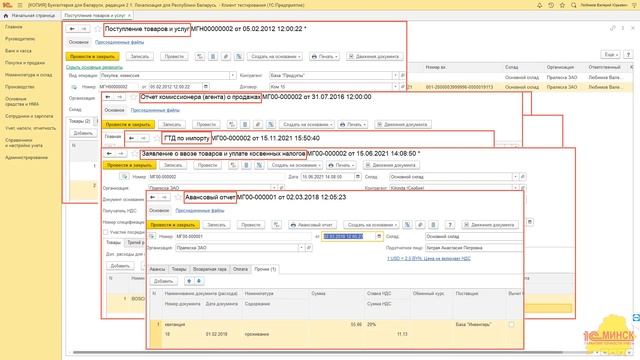The width and height of the screenshot is (640, 360).
Task: Switch to Возвратная тара tab in Авансовый отчет
Action: point(209,269)
